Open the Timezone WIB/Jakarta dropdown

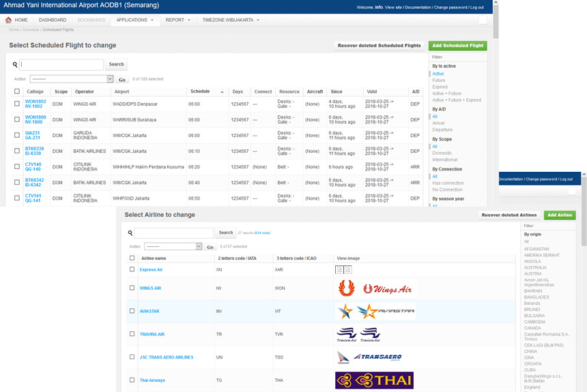click(231, 20)
